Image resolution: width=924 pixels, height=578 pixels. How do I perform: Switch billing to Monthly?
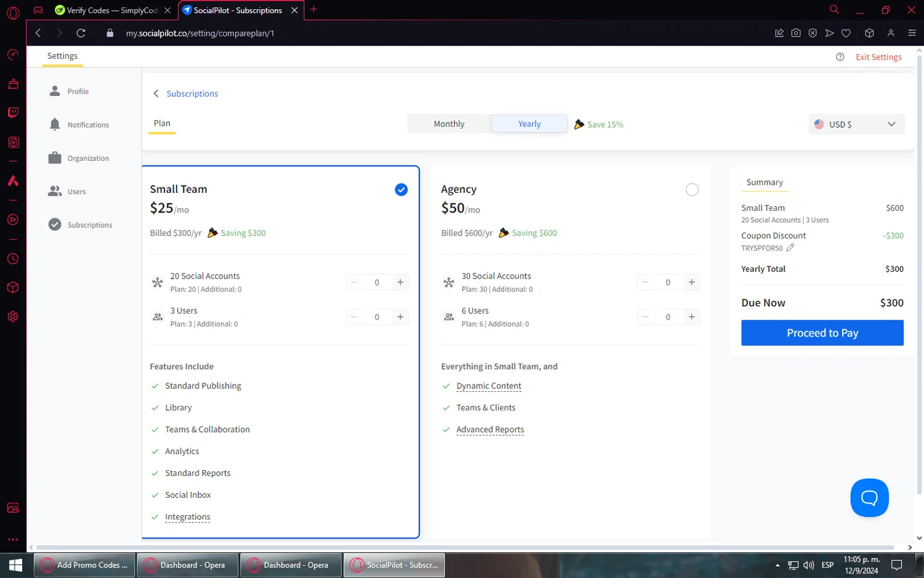tap(449, 124)
